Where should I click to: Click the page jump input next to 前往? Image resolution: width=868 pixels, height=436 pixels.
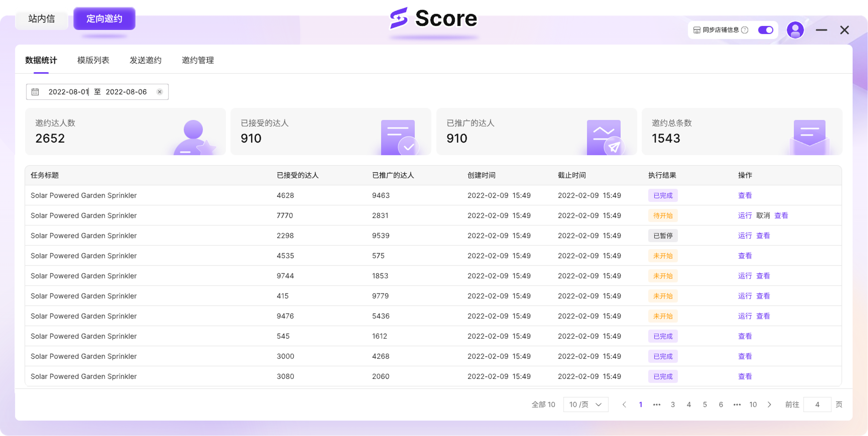tap(817, 404)
